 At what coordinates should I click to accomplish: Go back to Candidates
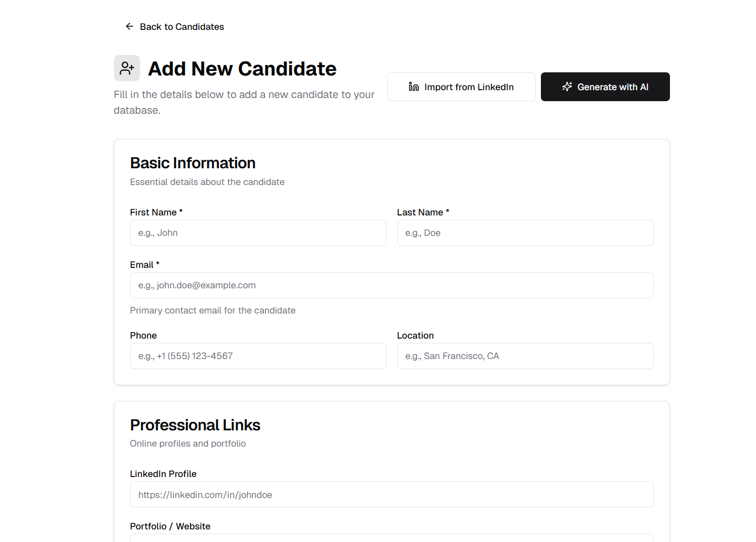pos(182,27)
